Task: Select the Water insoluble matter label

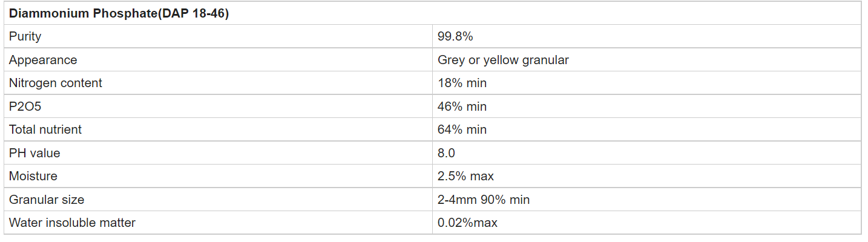Action: click(72, 223)
